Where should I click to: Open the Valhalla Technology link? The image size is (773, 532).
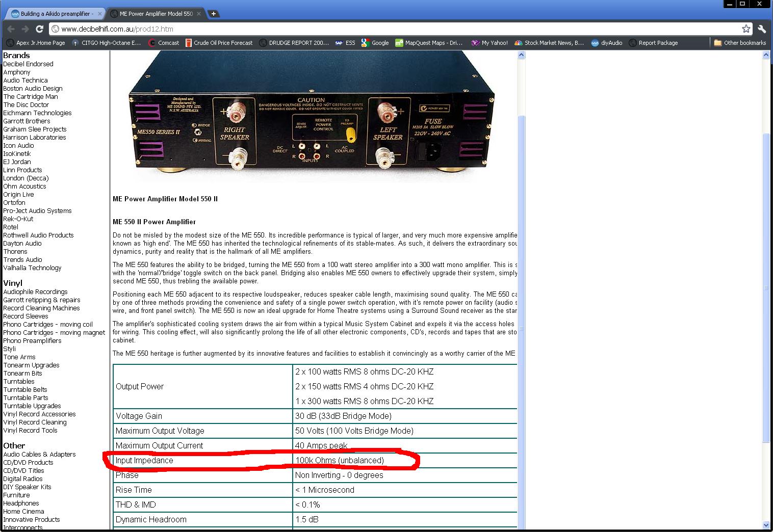32,268
